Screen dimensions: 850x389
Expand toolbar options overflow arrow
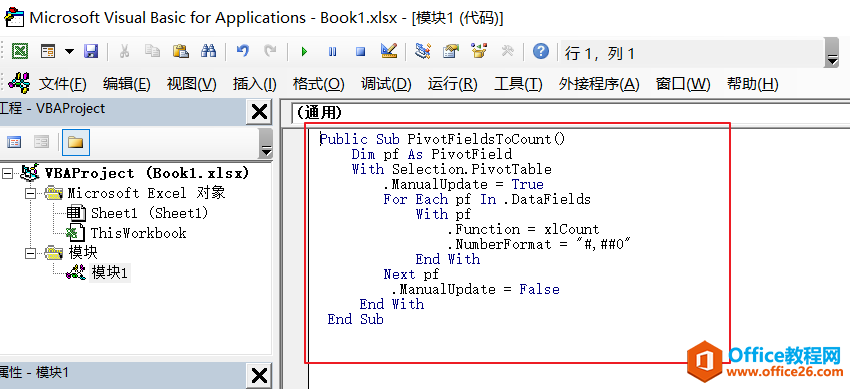point(832,53)
